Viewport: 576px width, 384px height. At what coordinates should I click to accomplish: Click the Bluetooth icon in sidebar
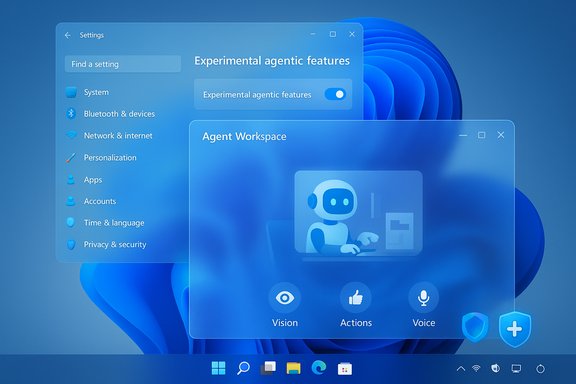click(x=71, y=114)
